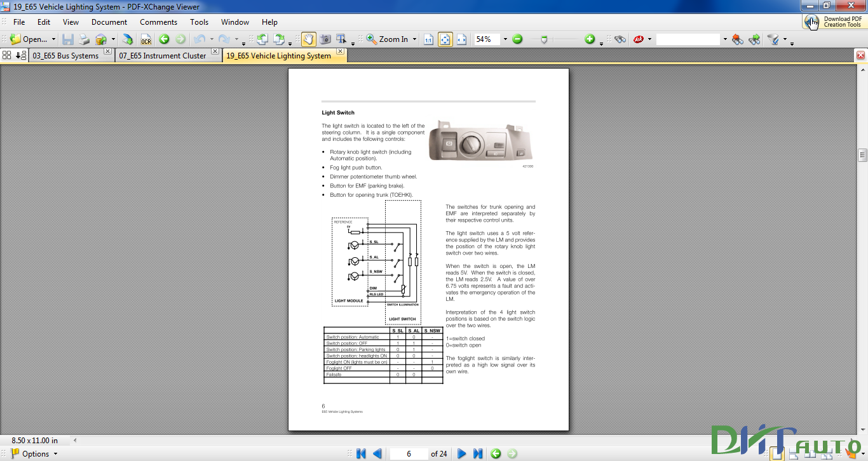Viewport: 868px width, 461px height.
Task: Go to the next page
Action: click(x=462, y=453)
